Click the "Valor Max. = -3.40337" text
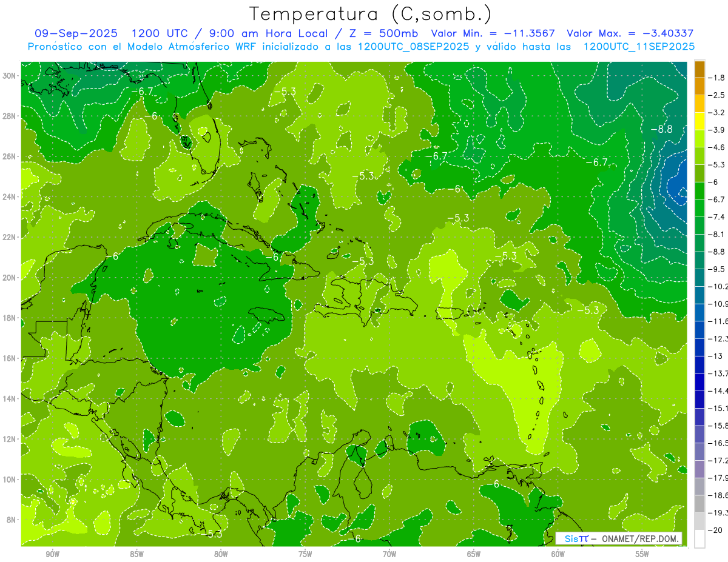The height and width of the screenshot is (562, 728). pos(630,33)
